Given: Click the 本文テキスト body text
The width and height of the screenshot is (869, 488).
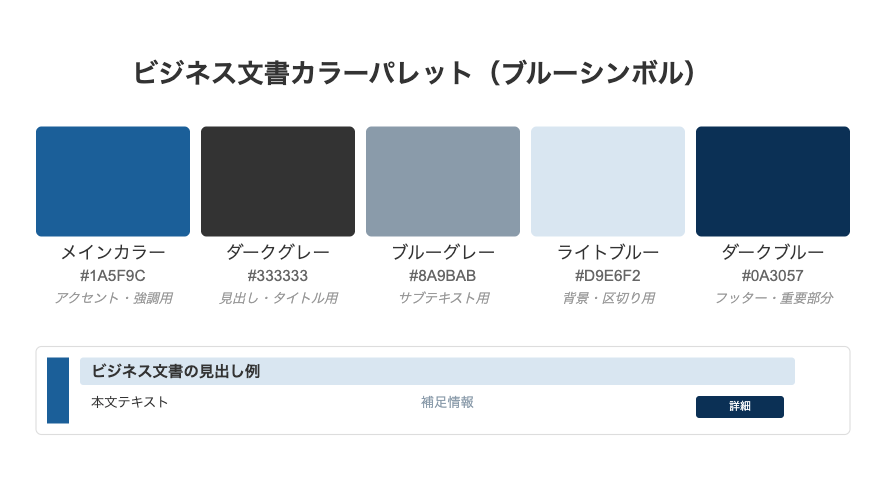Looking at the screenshot, I should pos(130,402).
